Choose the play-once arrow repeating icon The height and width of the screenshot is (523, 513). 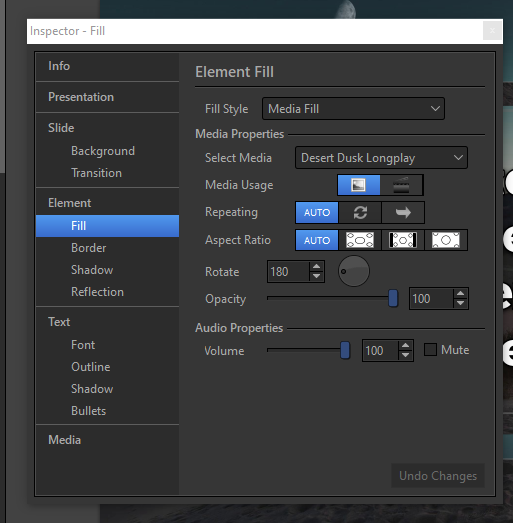403,212
